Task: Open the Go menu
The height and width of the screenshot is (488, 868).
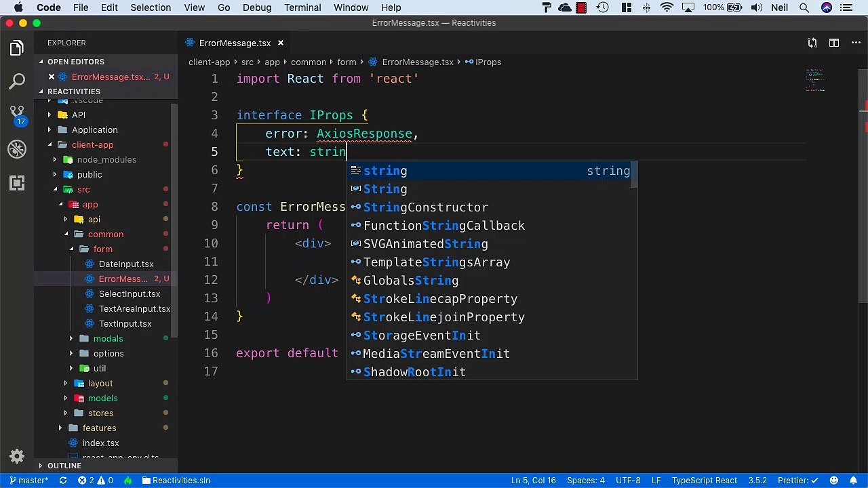Action: (x=224, y=7)
